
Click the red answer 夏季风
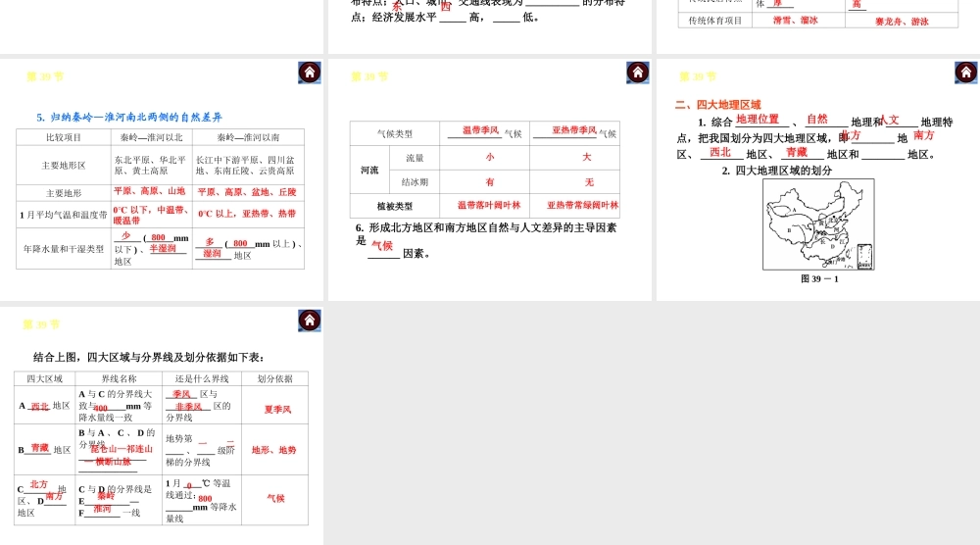(277, 410)
